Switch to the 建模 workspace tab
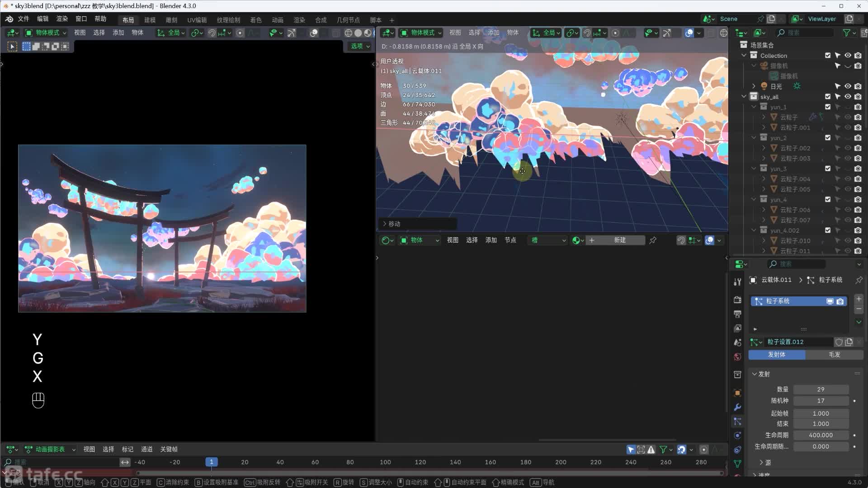 pyautogui.click(x=150, y=20)
